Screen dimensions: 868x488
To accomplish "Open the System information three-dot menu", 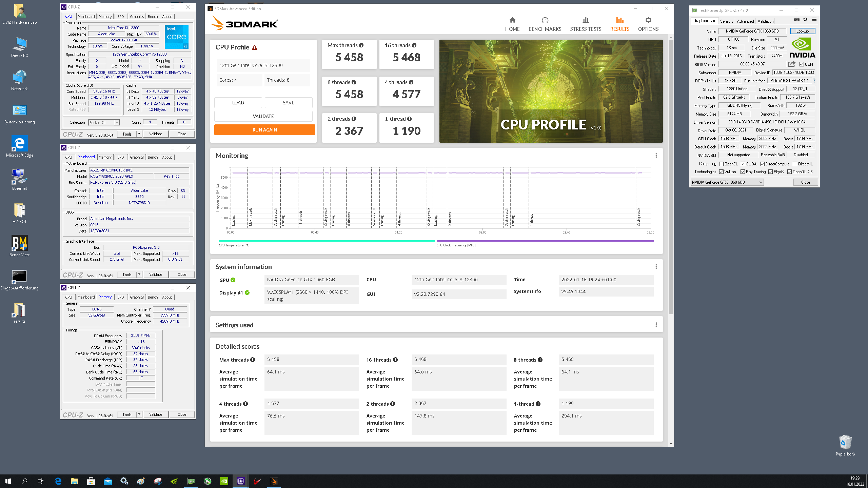I will pyautogui.click(x=656, y=266).
